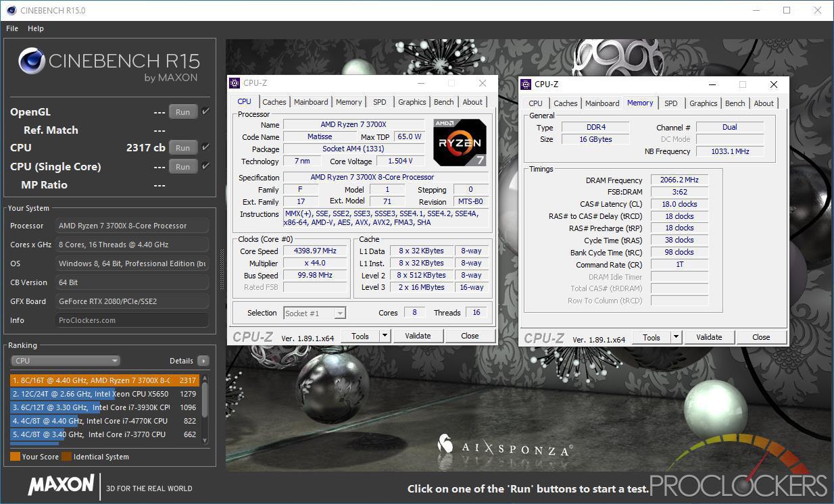Run the OpenGL benchmark test

click(183, 112)
